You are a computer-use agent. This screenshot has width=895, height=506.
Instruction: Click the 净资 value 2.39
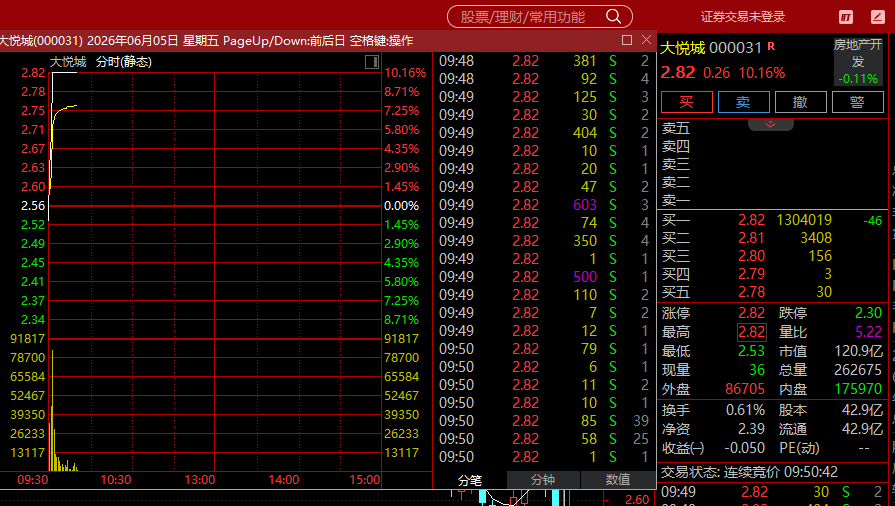pos(751,429)
